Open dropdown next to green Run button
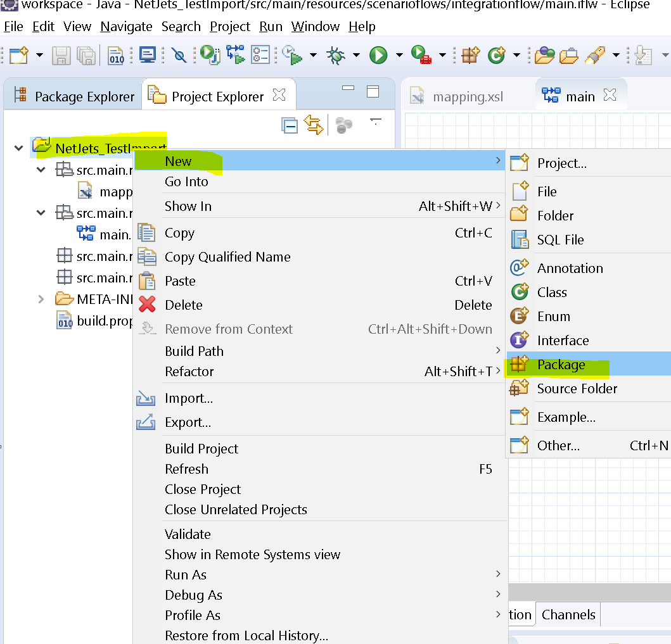 coord(399,55)
